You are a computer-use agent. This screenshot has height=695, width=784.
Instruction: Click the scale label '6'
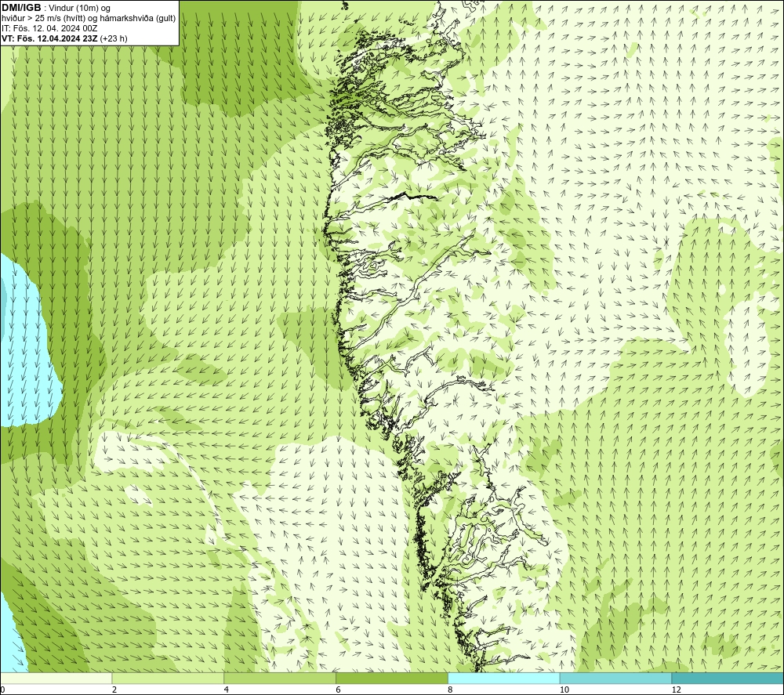[x=338, y=690]
